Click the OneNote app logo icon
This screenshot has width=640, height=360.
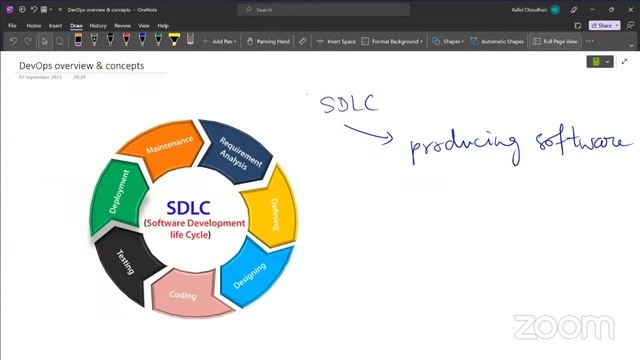[x=9, y=9]
